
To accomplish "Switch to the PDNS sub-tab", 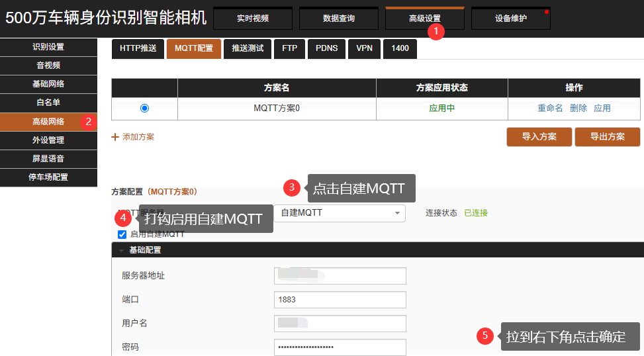I will coord(326,48).
